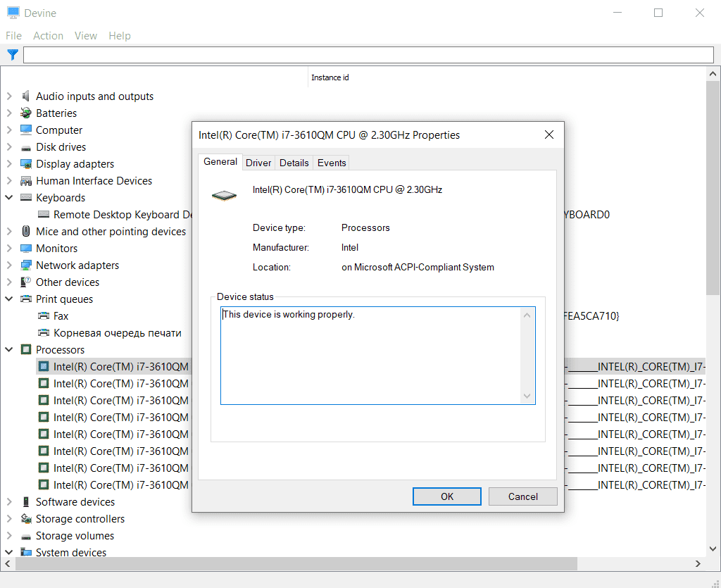Click the Mice and other pointing devices icon
The image size is (721, 588).
26,231
